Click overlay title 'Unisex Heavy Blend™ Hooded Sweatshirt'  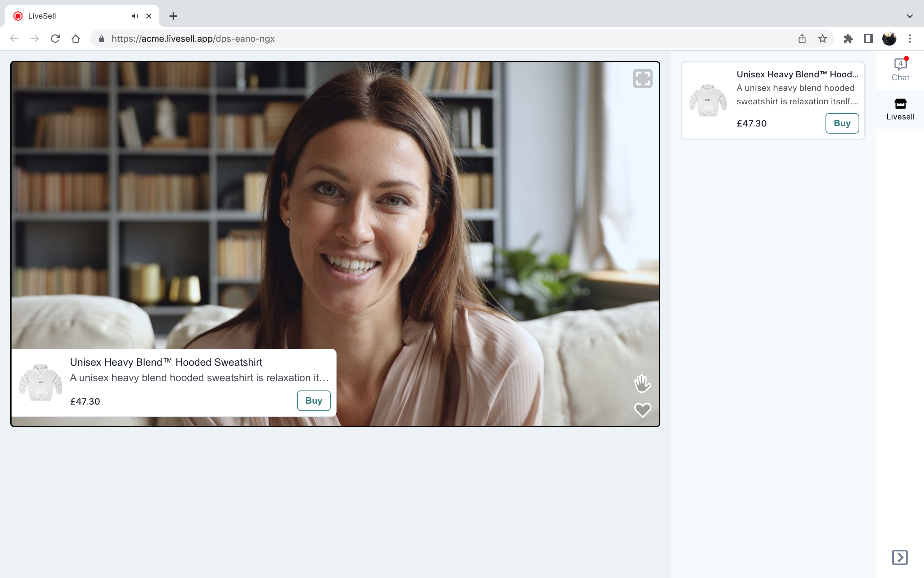pos(166,362)
